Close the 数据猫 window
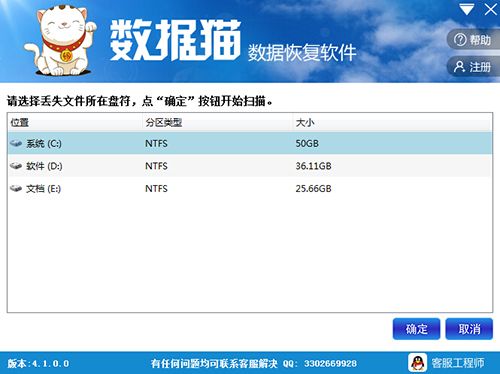The height and width of the screenshot is (374, 500). click(490, 9)
